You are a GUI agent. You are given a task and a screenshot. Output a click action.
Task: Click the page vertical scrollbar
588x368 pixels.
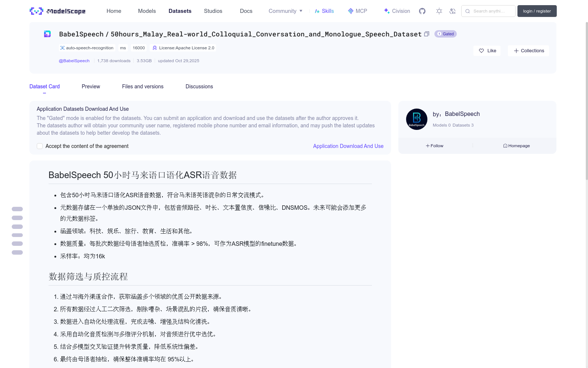point(587,101)
